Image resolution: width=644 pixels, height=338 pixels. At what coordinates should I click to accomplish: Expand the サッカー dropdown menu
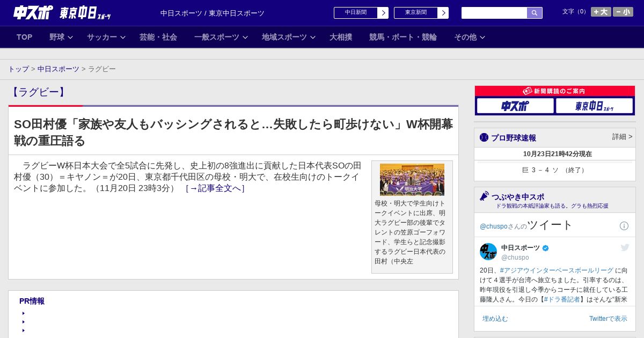tap(106, 37)
